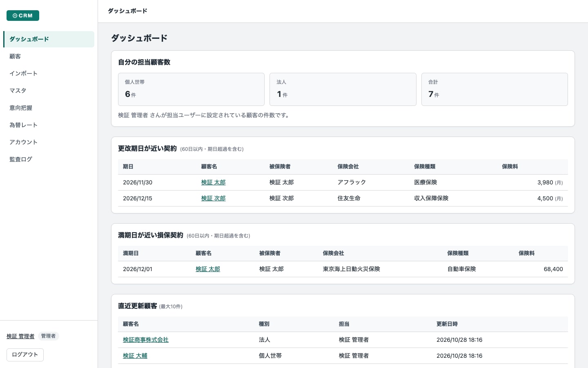Open ダッシュボード in the sidebar
Image resolution: width=588 pixels, height=368 pixels.
(x=49, y=39)
